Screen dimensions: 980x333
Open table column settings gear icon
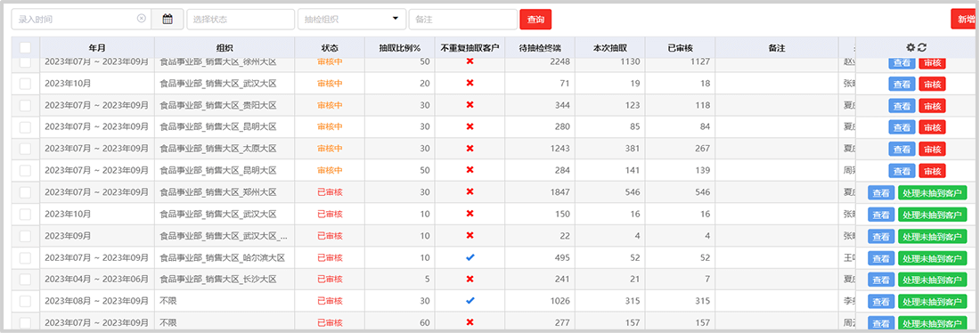(x=911, y=47)
